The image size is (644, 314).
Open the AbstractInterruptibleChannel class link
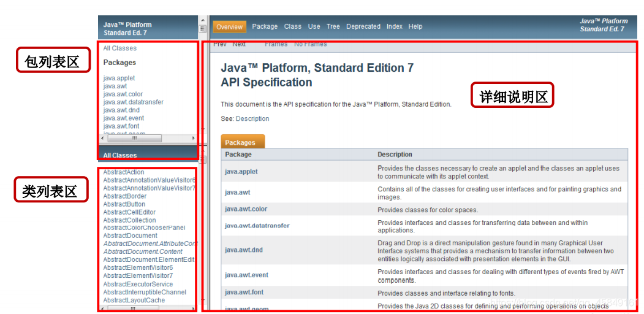point(145,292)
